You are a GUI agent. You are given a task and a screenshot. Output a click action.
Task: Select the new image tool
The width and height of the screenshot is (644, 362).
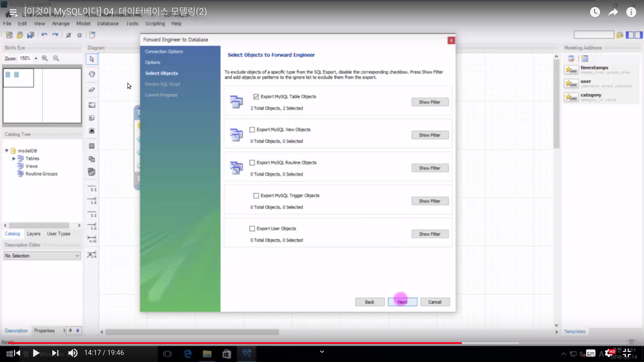(x=92, y=131)
